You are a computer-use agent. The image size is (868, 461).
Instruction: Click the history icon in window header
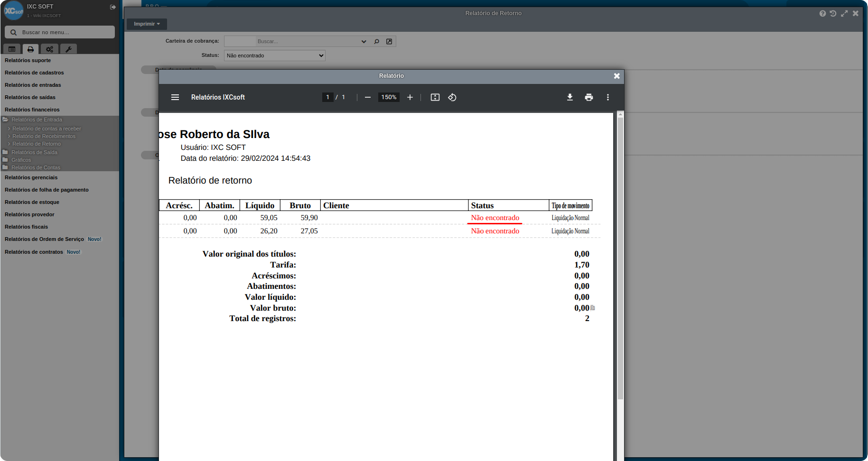coord(833,13)
